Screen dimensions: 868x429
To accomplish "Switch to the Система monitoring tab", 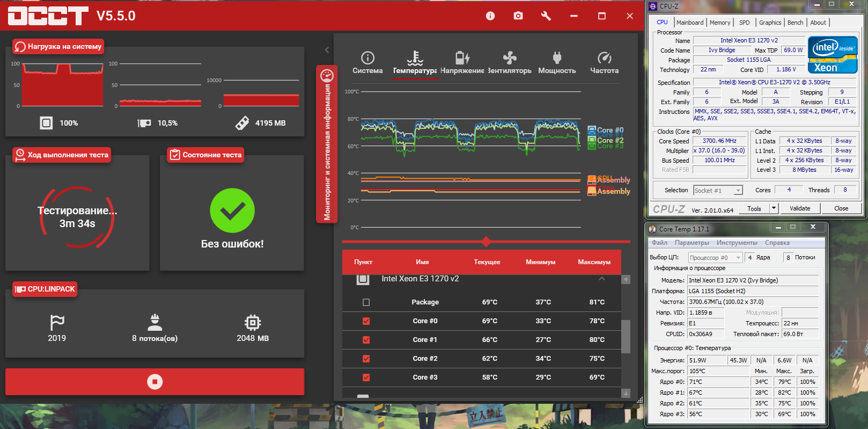I will click(367, 63).
